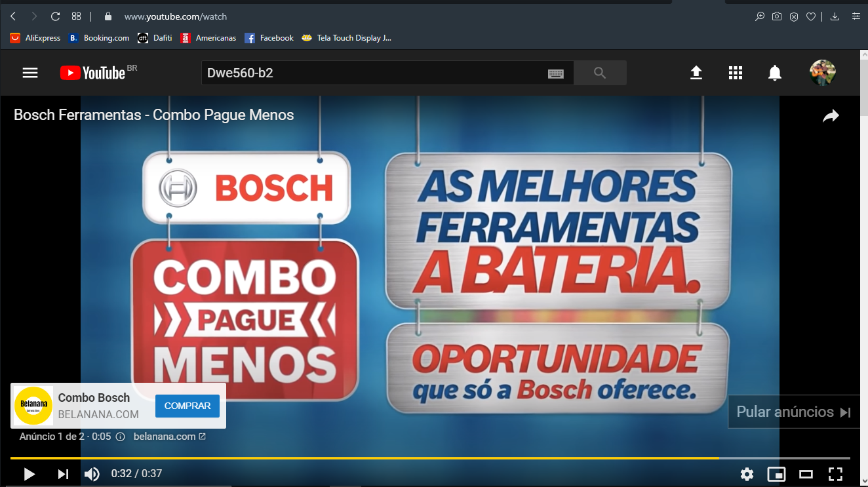The width and height of the screenshot is (868, 487).
Task: Visit the belanana.com external link
Action: [x=170, y=437]
